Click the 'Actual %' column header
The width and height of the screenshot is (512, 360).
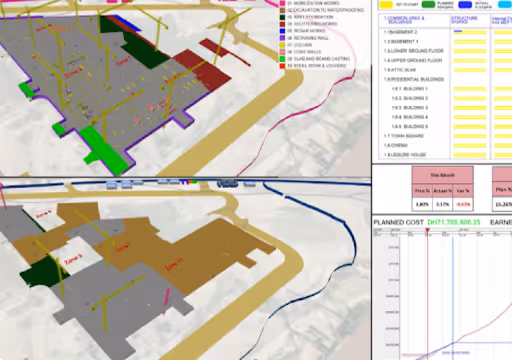[442, 191]
